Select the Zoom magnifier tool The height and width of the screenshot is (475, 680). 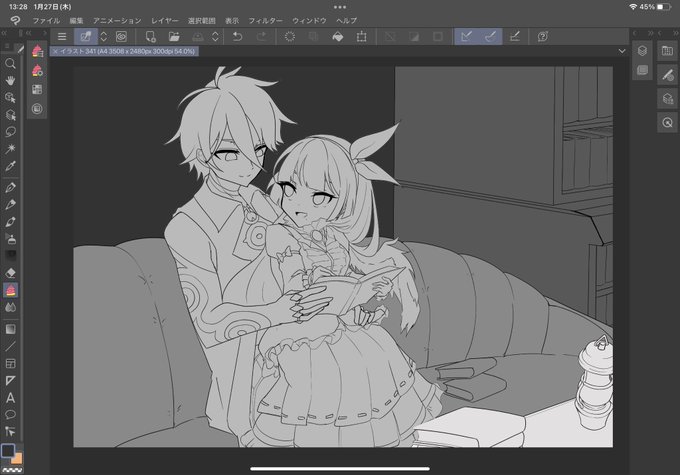[10, 64]
